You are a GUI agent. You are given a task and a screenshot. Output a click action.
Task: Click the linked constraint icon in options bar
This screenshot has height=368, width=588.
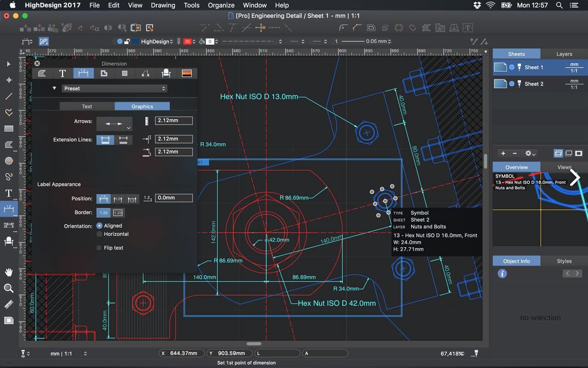[x=44, y=41]
